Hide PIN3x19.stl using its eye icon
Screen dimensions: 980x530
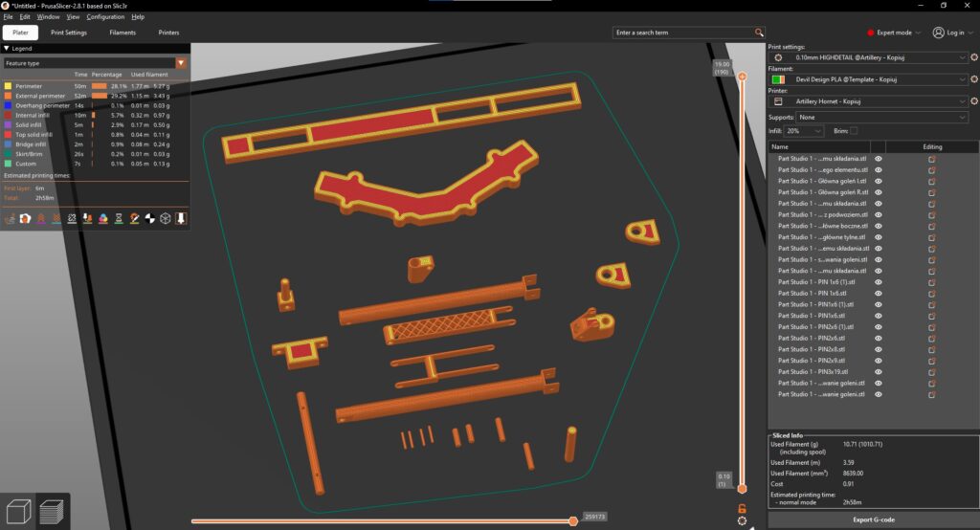[879, 371]
